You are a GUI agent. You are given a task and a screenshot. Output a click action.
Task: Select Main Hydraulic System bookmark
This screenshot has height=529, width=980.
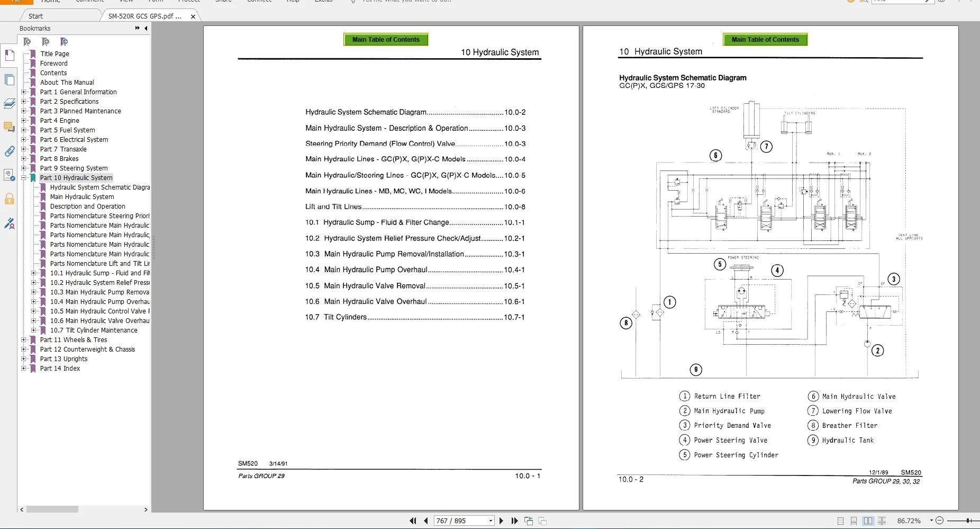point(82,197)
